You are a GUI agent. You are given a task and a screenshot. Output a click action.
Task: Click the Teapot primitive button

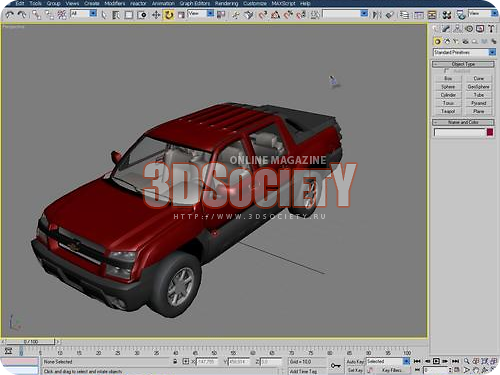[448, 111]
